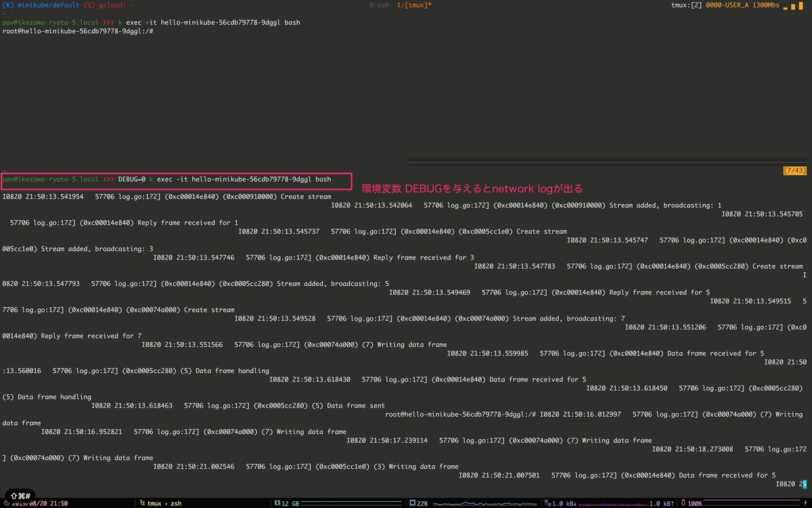Screen dimensions: 812x508
Task: Click the 2019/08/20 21:50 date readout
Action: (39, 503)
